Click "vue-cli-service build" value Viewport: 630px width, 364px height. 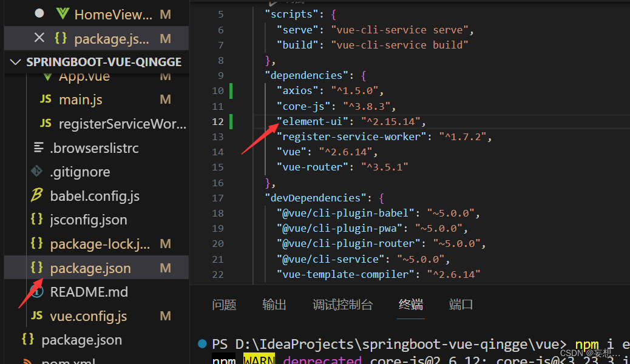pyautogui.click(x=400, y=45)
